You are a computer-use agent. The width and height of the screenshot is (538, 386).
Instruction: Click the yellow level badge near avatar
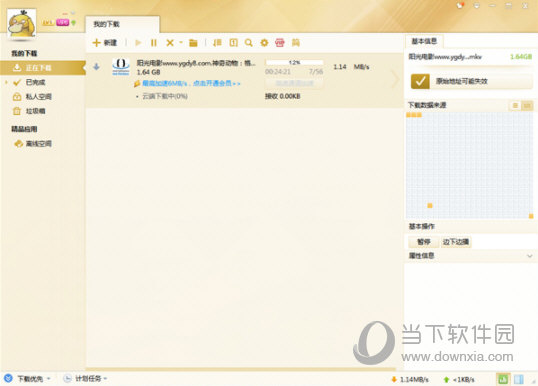[48, 23]
